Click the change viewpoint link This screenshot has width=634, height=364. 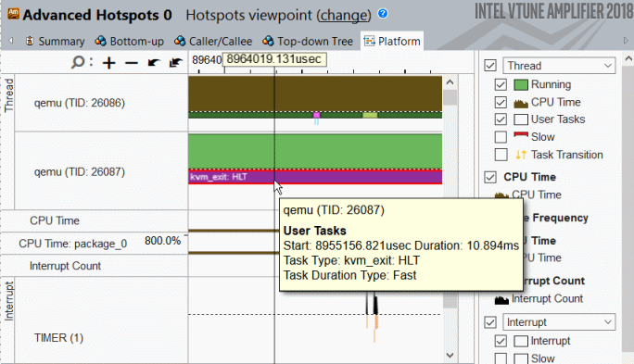(x=344, y=16)
